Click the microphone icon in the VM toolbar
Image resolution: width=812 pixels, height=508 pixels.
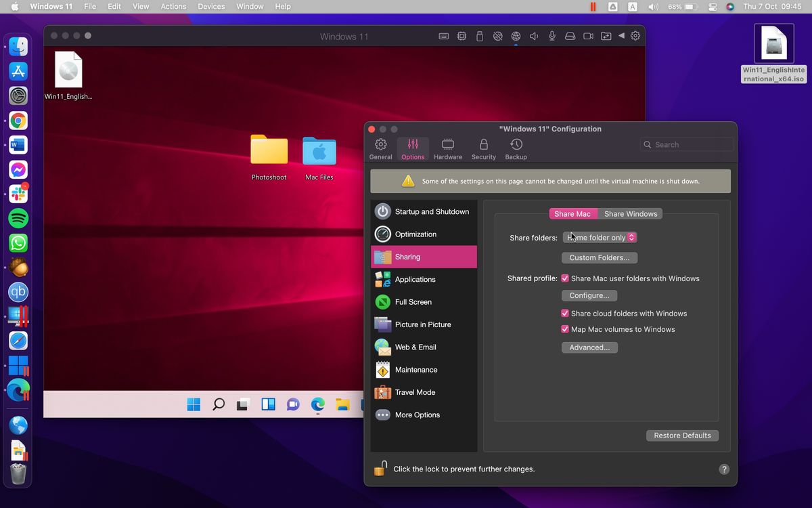click(551, 36)
